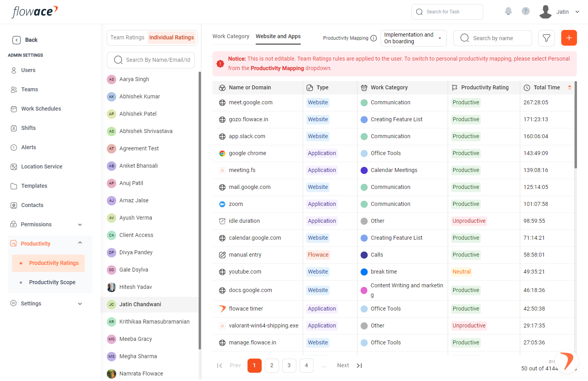The width and height of the screenshot is (588, 381).
Task: Select user Abhishek Kumar
Action: click(150, 96)
